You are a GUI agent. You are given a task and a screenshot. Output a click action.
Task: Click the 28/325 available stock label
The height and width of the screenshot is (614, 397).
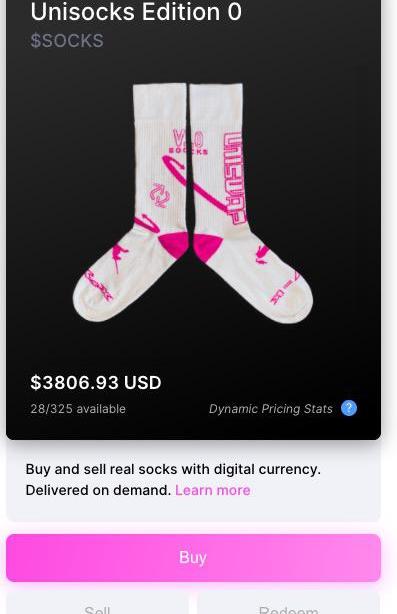(78, 409)
